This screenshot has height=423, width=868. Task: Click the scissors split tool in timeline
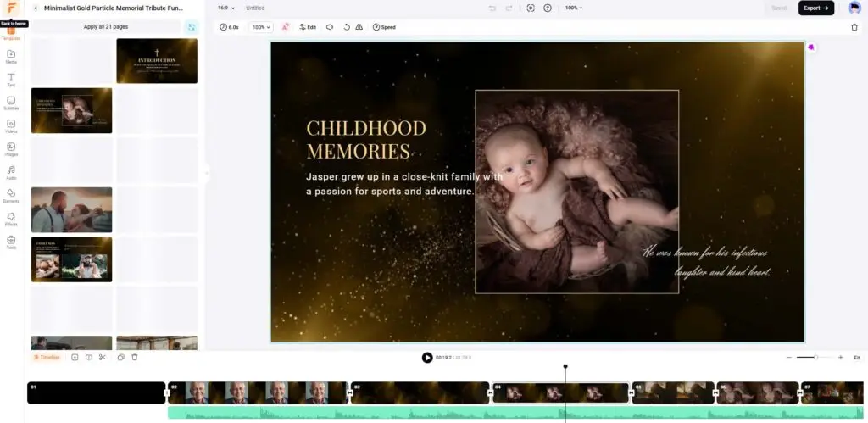pos(102,358)
